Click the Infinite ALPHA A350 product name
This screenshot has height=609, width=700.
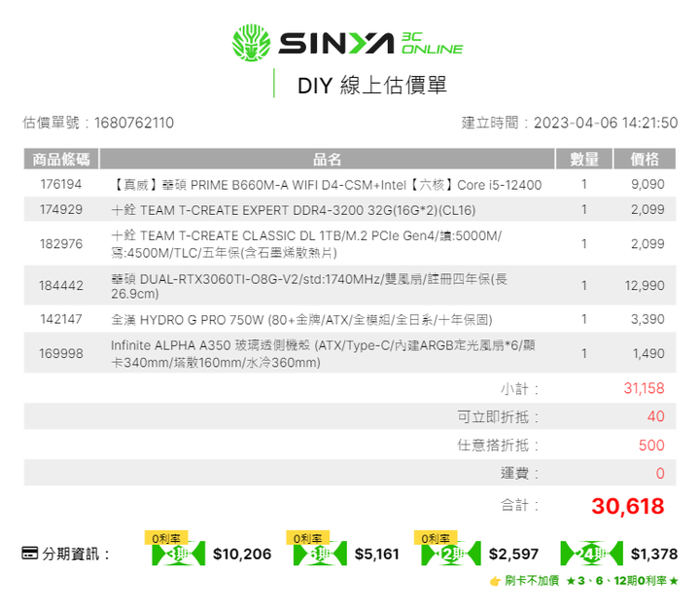[323, 353]
